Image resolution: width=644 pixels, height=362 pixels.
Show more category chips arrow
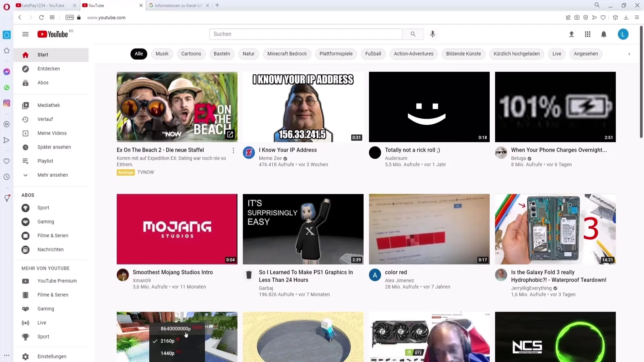[629, 54]
